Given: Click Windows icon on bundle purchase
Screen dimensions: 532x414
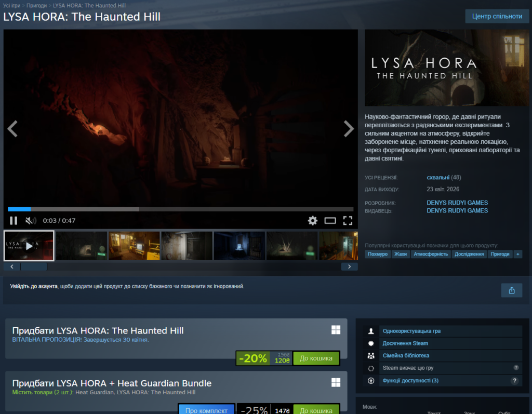Looking at the screenshot, I should [336, 382].
